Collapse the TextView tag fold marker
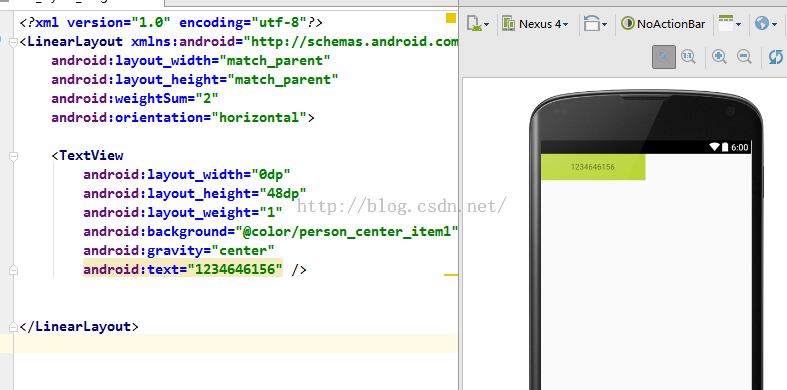787x390 pixels. (x=14, y=157)
